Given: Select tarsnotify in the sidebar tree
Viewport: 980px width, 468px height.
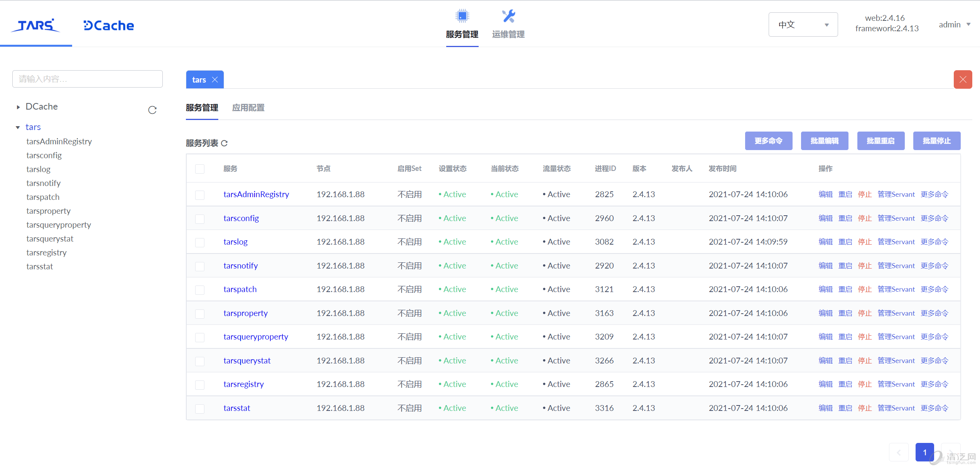Looking at the screenshot, I should [44, 183].
